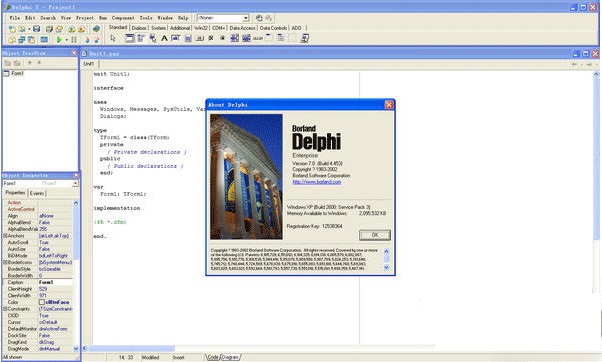Screen dimensions: 602x362
Task: Click the Color property clBtnFace swatch
Action: pos(42,302)
